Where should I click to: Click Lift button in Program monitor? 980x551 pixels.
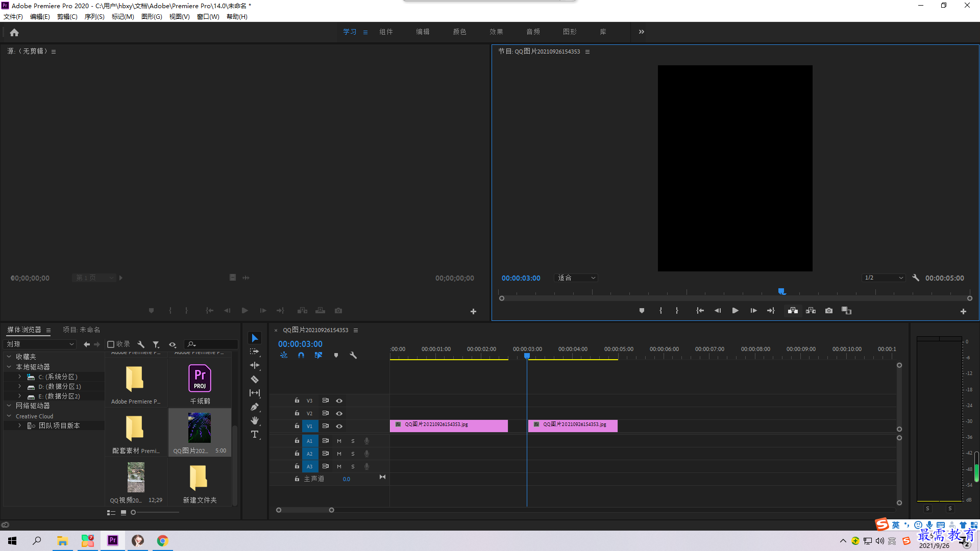point(793,311)
